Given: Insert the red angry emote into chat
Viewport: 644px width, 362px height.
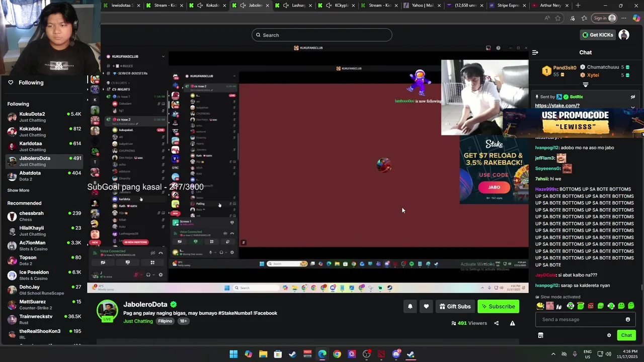Looking at the screenshot, I should (591, 306).
